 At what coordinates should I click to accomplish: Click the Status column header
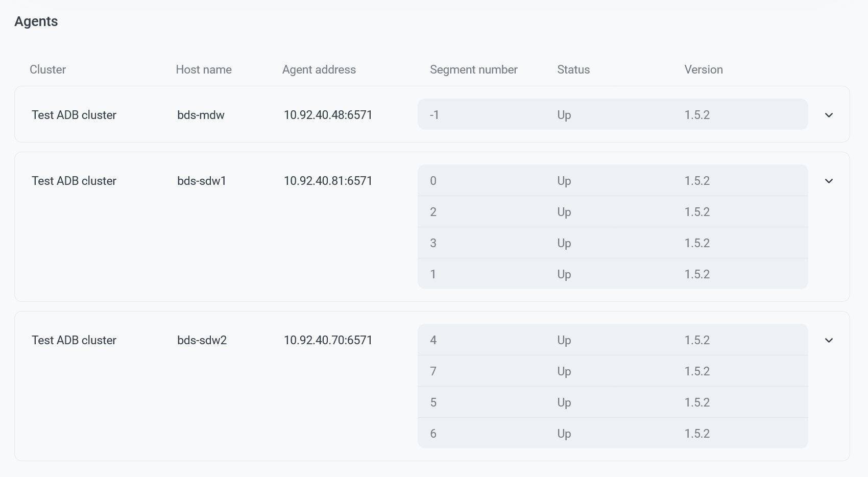(x=573, y=69)
